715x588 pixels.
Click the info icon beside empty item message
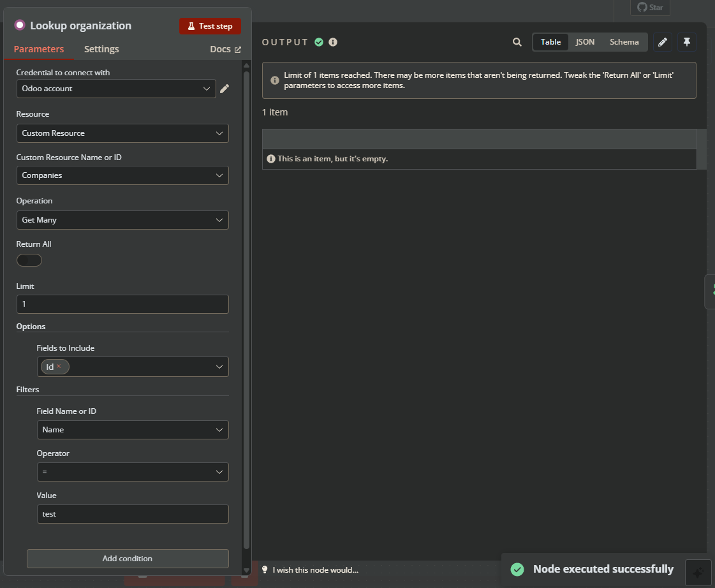pos(271,159)
